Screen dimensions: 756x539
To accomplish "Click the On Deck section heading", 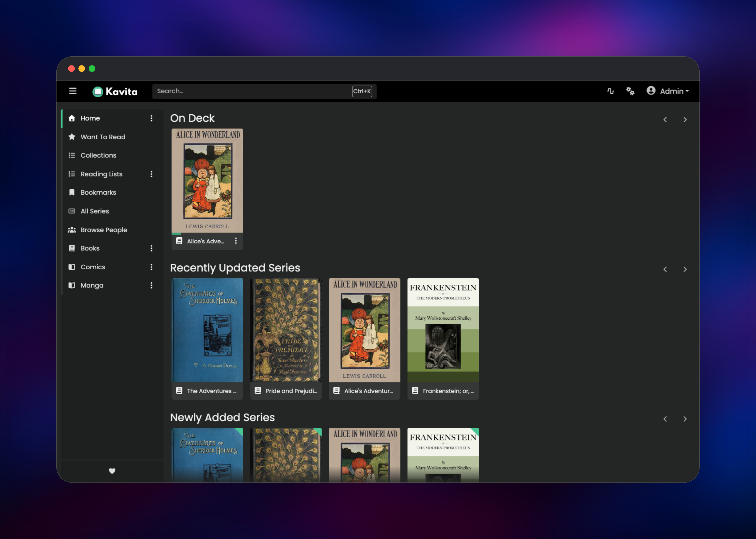I will tap(192, 118).
